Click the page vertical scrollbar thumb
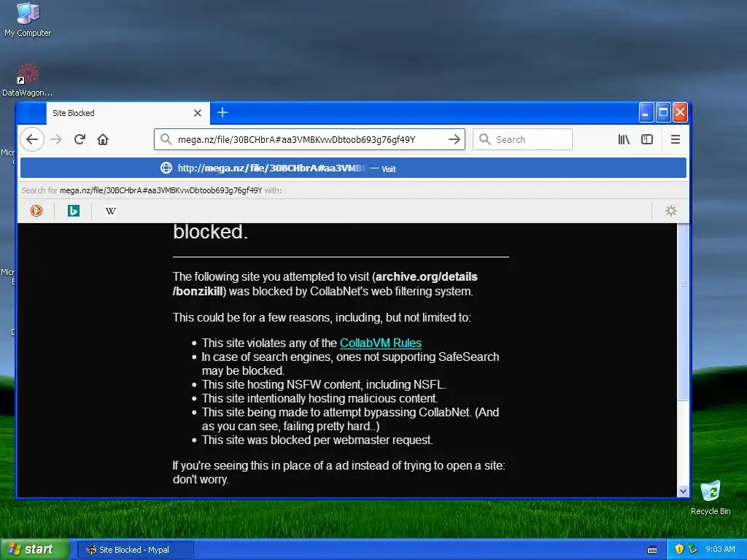The height and width of the screenshot is (560, 747). (x=683, y=312)
